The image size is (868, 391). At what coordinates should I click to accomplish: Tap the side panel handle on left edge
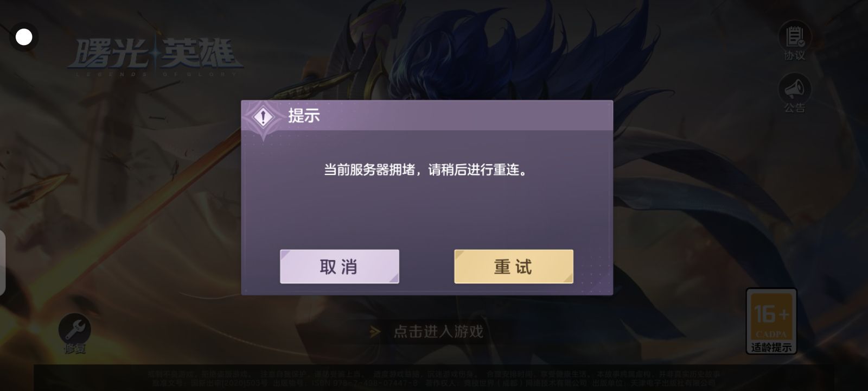point(3,263)
